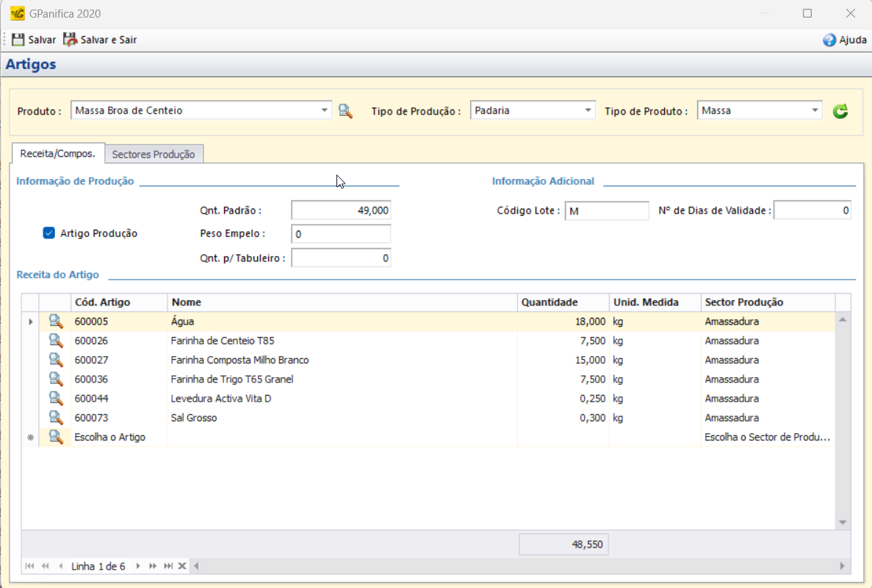
Task: Click the green refresh icon
Action: (840, 111)
